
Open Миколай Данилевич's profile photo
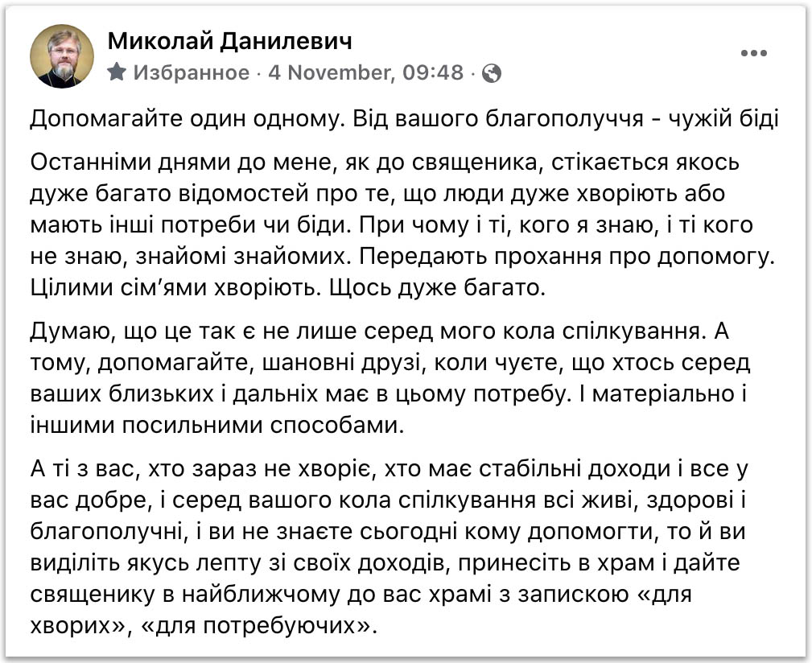pyautogui.click(x=62, y=56)
